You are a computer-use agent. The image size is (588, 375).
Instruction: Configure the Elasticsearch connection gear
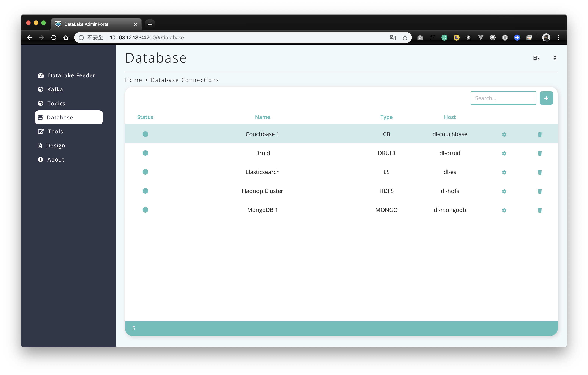[x=504, y=172]
